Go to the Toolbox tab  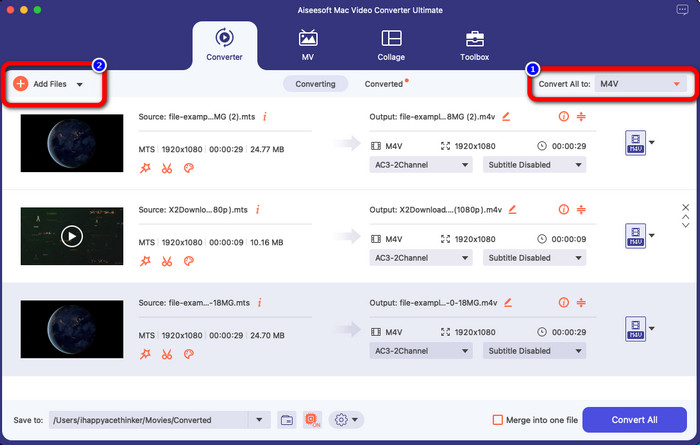(475, 45)
